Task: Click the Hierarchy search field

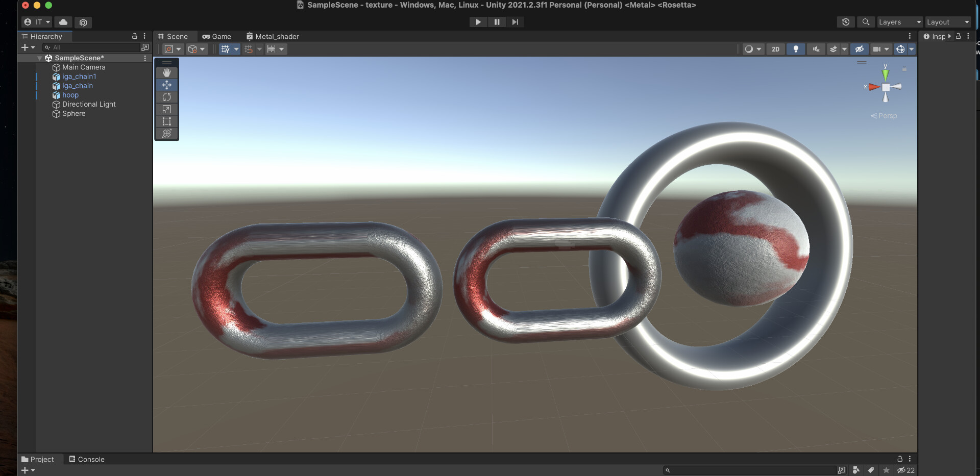Action: [x=91, y=47]
